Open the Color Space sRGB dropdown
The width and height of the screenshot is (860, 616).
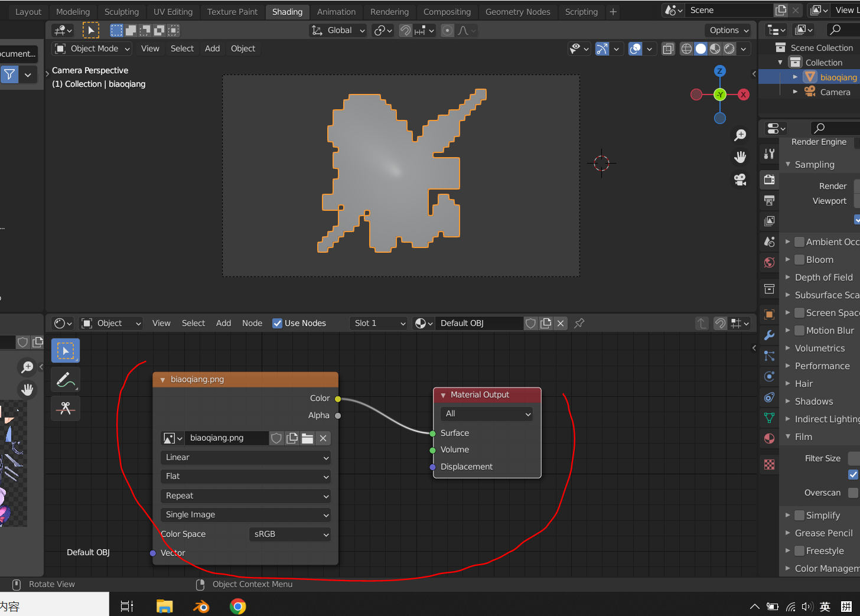[290, 534]
